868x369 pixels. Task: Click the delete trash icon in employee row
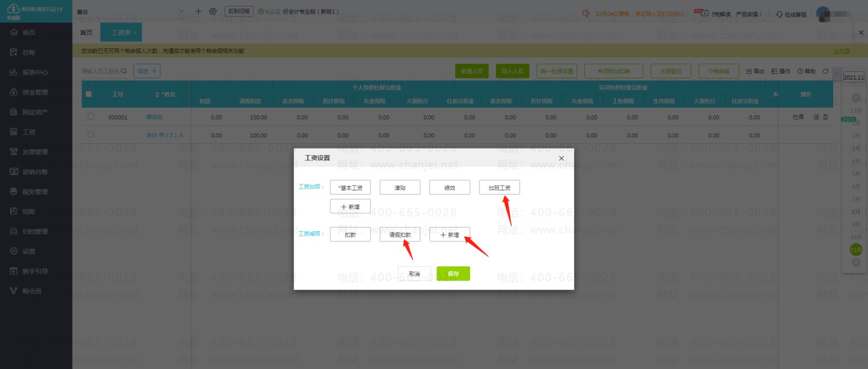pyautogui.click(x=826, y=117)
